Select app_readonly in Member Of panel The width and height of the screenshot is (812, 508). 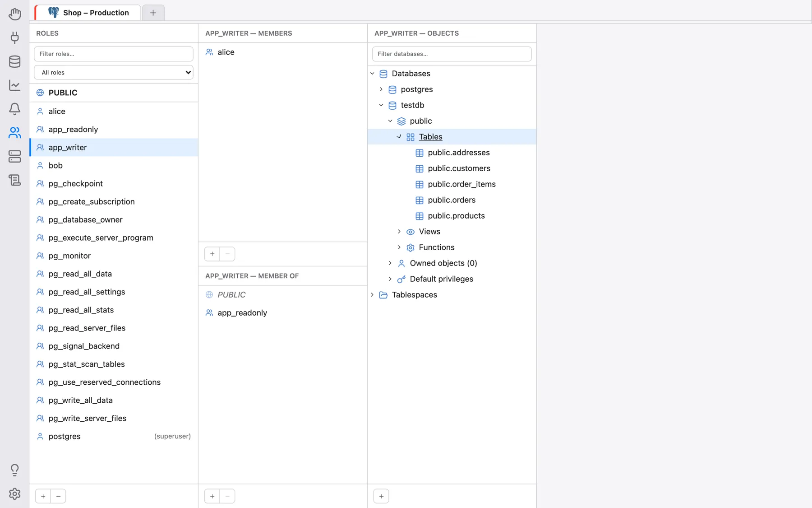283,312
